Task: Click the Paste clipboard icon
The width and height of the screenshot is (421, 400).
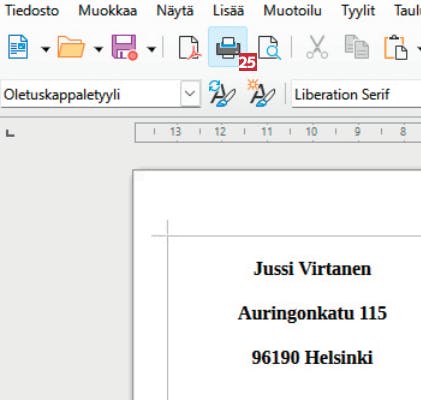Action: click(x=396, y=47)
